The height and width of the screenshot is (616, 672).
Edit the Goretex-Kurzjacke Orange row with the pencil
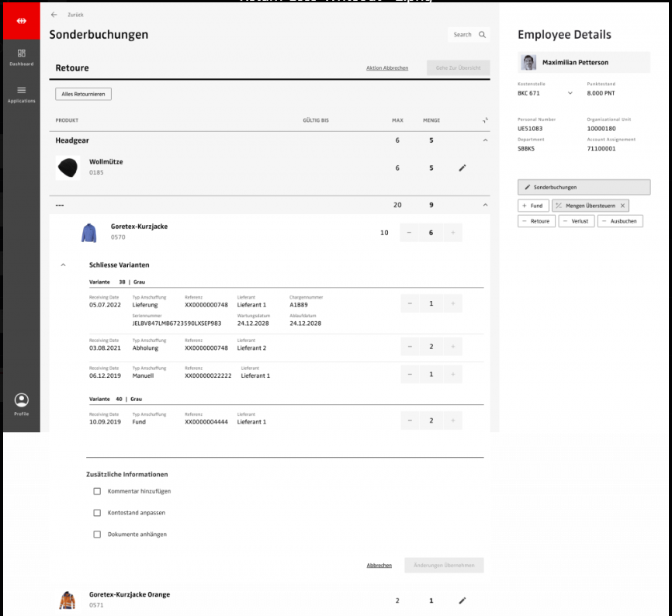click(462, 600)
